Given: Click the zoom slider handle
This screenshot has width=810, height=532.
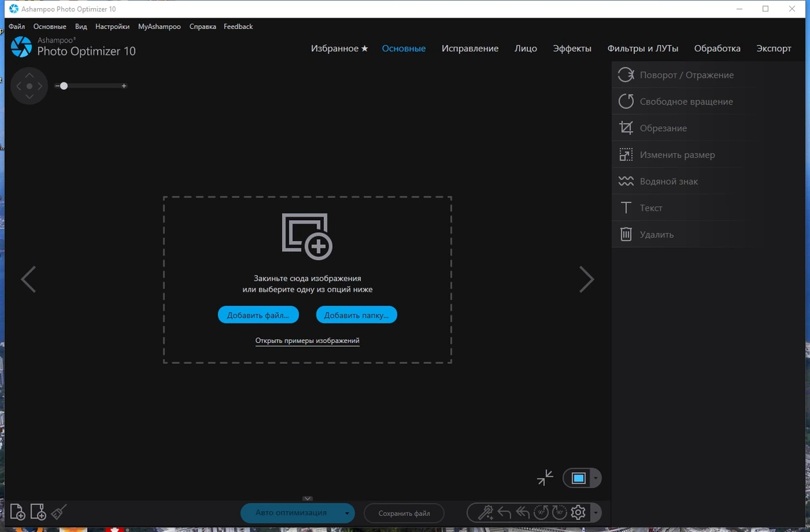Looking at the screenshot, I should click(63, 86).
